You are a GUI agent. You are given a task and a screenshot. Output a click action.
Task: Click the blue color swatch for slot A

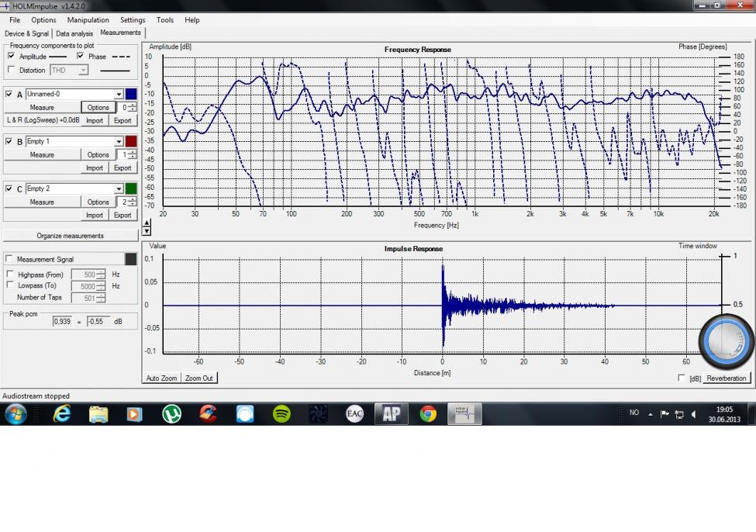131,95
